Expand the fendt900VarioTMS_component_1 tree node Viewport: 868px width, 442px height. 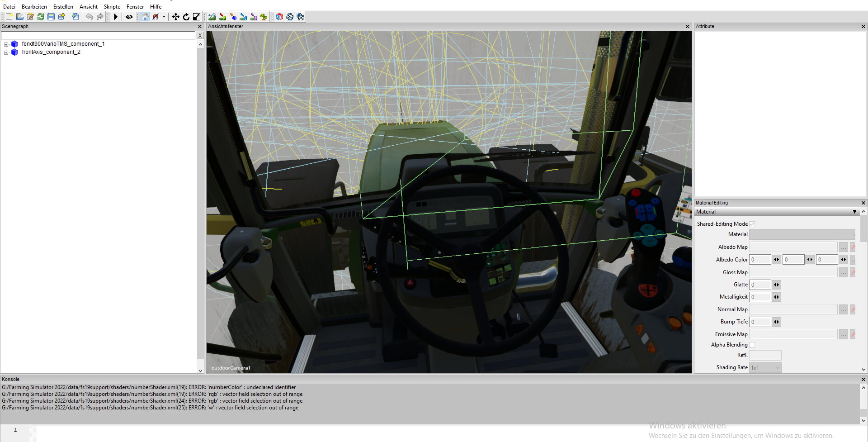pos(6,44)
